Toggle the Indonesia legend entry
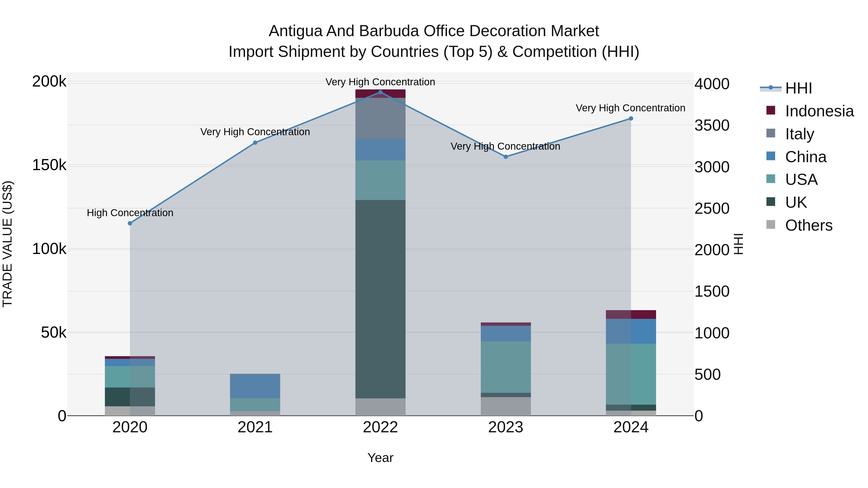Screen dimensions: 868x488 tap(810, 111)
